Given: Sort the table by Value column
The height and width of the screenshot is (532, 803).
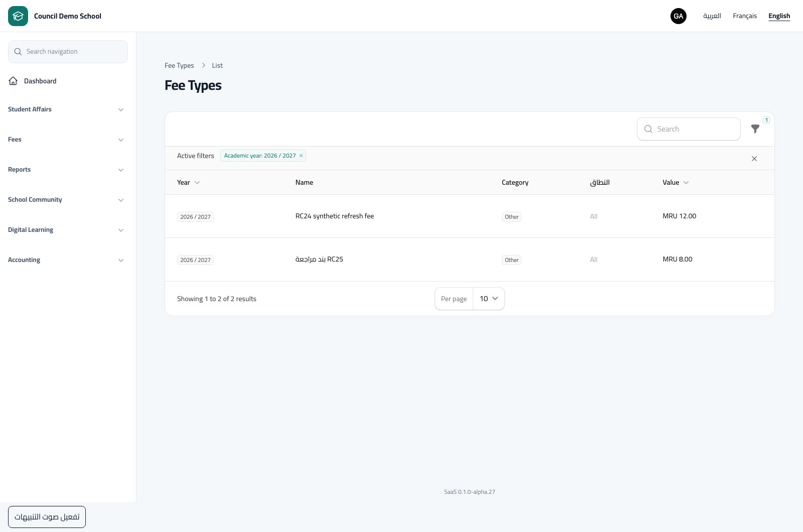Looking at the screenshot, I should (x=676, y=183).
